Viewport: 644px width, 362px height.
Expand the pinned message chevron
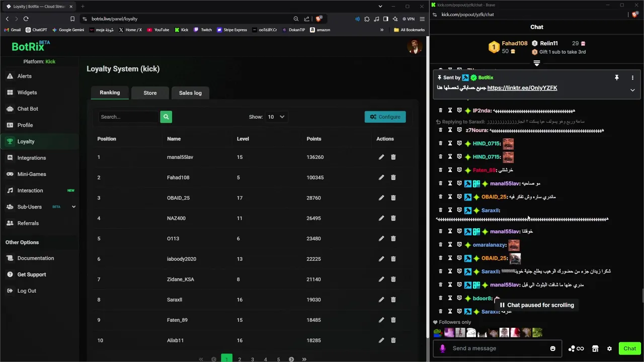632,90
